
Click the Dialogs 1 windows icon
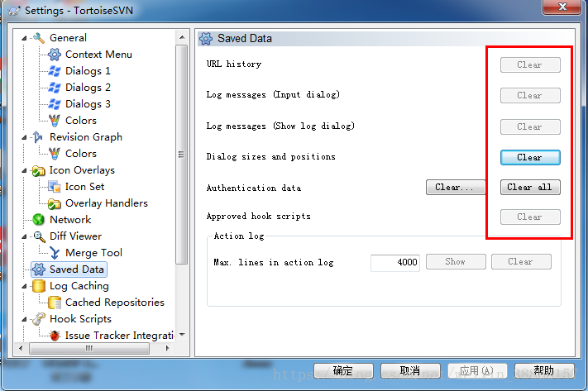55,71
